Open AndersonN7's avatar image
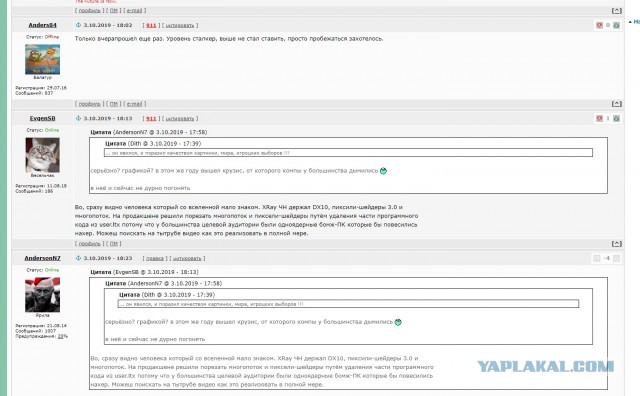 click(42, 295)
